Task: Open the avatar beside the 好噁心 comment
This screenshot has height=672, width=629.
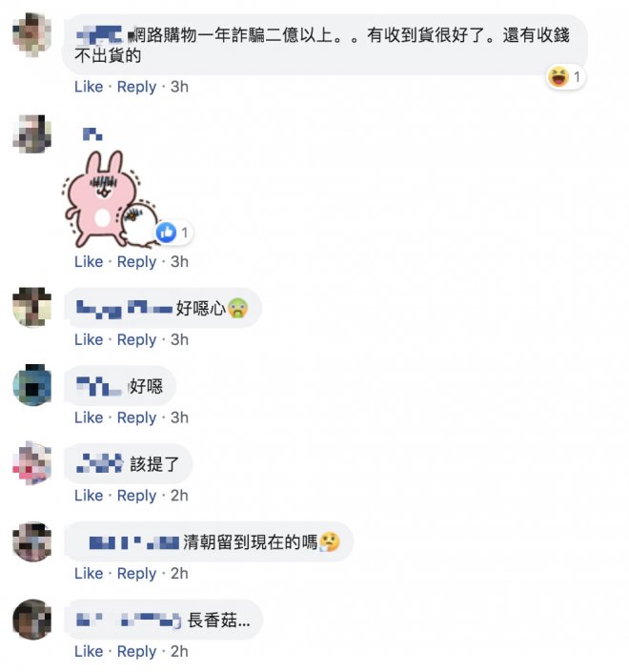Action: 32,307
